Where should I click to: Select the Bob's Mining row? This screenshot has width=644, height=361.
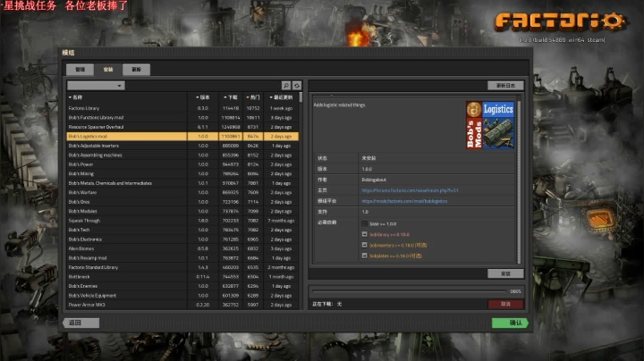[182, 174]
